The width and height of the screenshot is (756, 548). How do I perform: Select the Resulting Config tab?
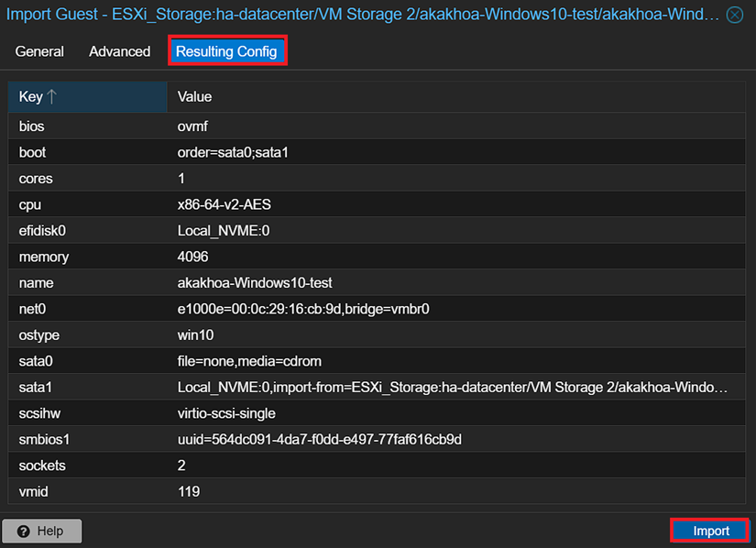[x=226, y=51]
